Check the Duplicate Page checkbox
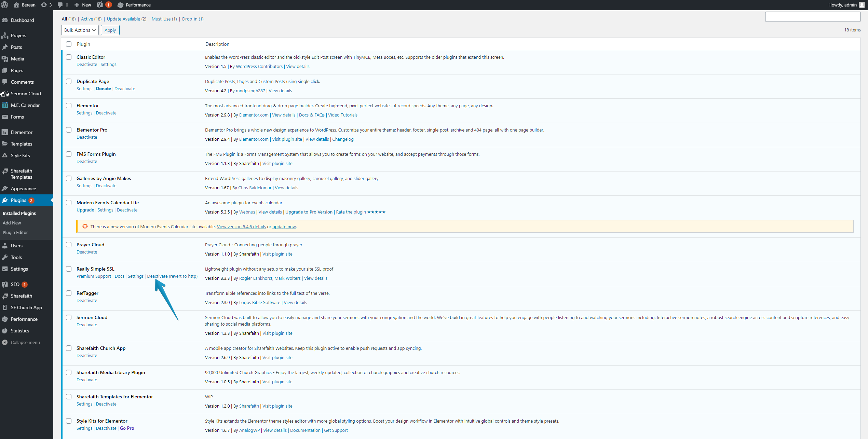The image size is (868, 439). (69, 81)
